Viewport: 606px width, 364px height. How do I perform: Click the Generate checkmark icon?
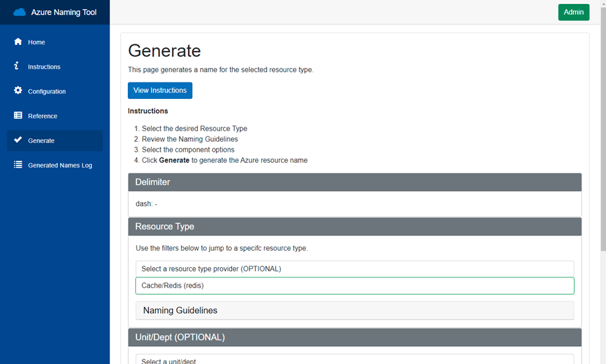tap(18, 140)
